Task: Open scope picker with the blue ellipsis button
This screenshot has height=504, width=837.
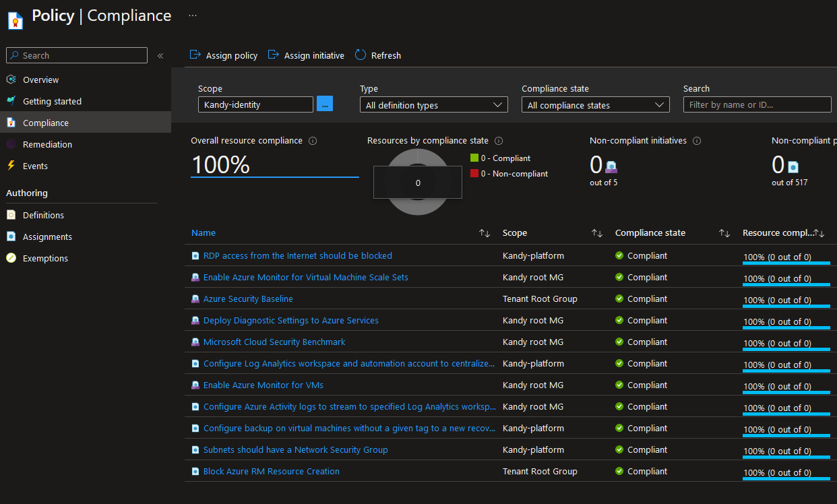Action: pos(325,104)
